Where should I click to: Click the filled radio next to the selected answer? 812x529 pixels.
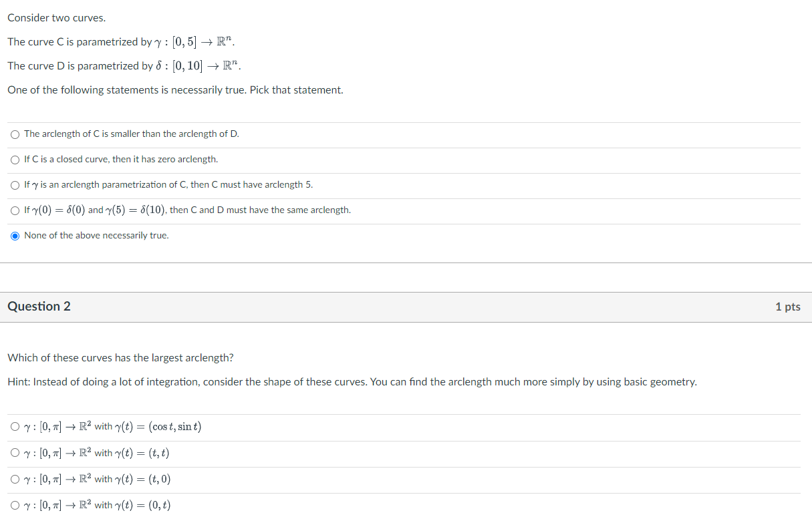[15, 235]
